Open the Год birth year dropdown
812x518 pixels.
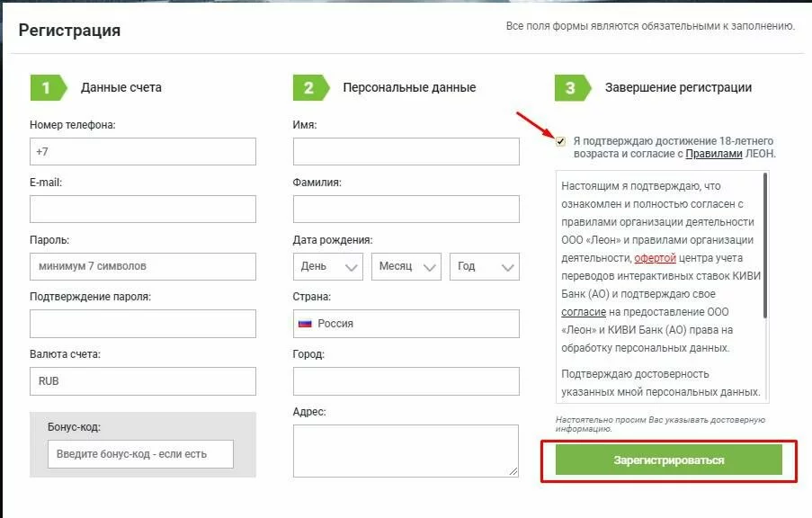pyautogui.click(x=485, y=266)
